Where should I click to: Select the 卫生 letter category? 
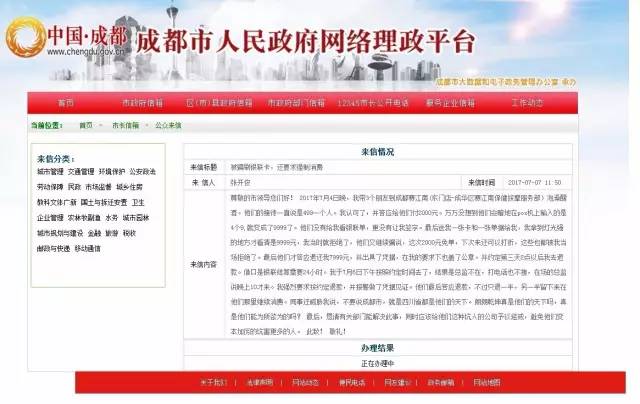tap(138, 202)
